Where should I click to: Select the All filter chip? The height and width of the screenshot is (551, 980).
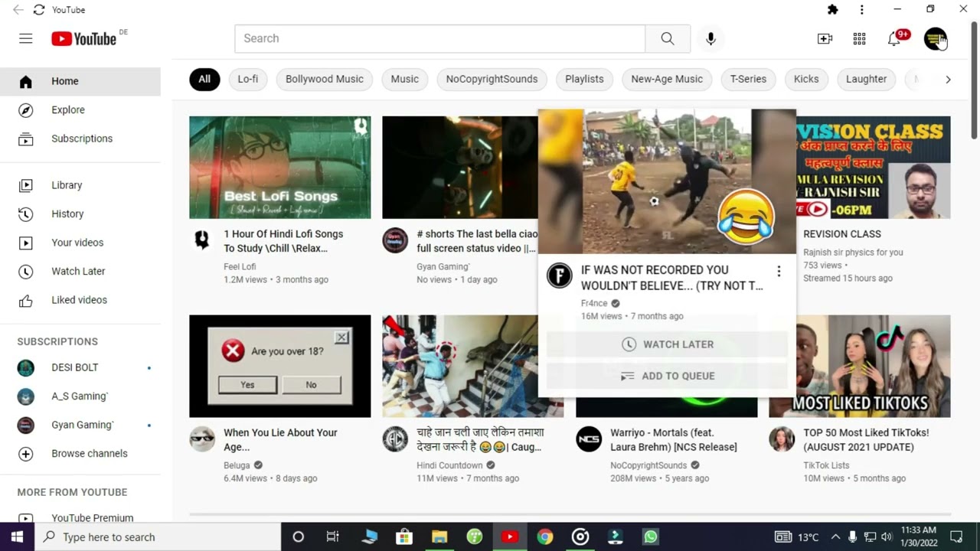pos(204,79)
